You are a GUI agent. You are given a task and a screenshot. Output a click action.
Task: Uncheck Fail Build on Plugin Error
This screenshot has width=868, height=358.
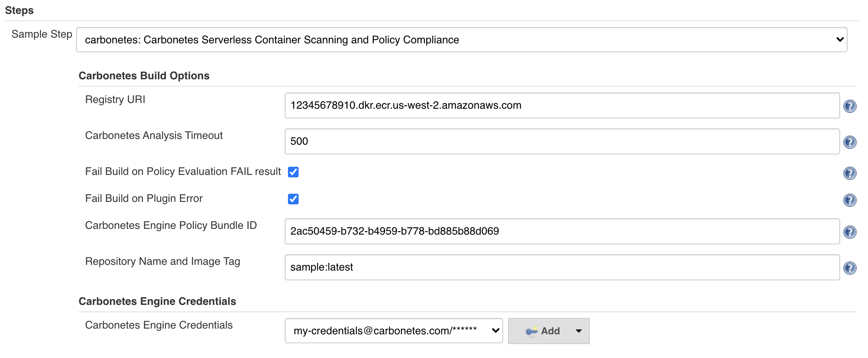293,199
